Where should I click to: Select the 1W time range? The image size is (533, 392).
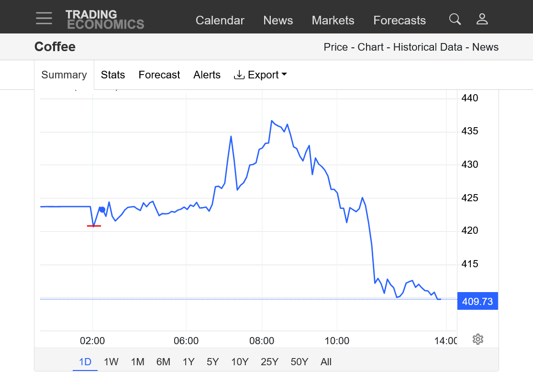(111, 362)
